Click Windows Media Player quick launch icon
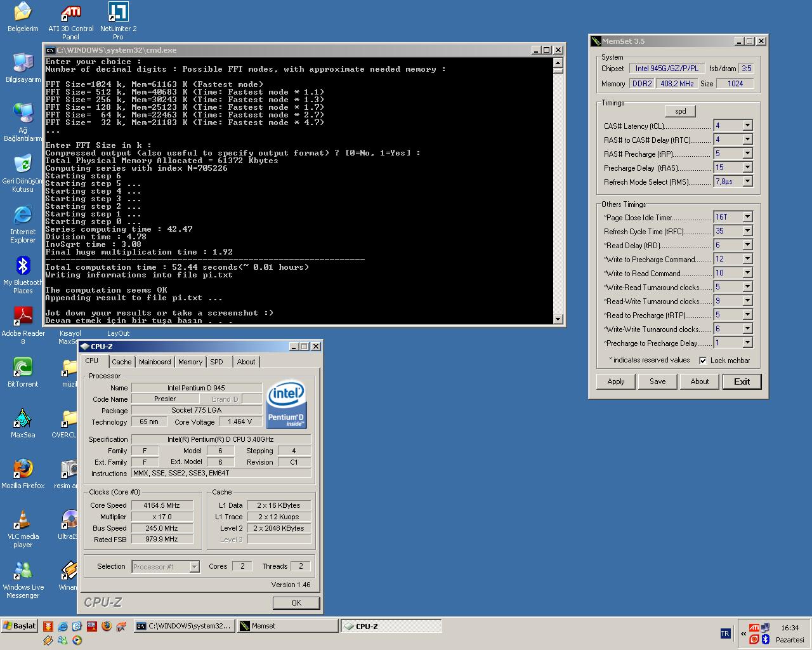 [77, 640]
